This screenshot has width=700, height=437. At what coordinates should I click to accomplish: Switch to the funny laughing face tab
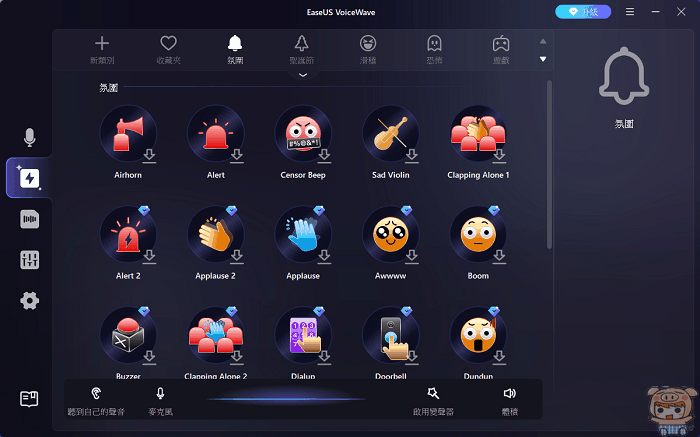tap(368, 50)
